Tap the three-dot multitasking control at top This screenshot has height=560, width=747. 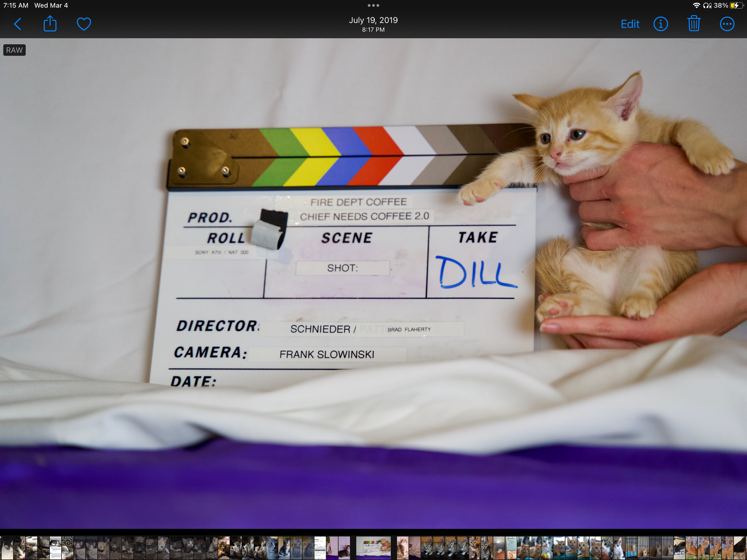[x=373, y=5]
